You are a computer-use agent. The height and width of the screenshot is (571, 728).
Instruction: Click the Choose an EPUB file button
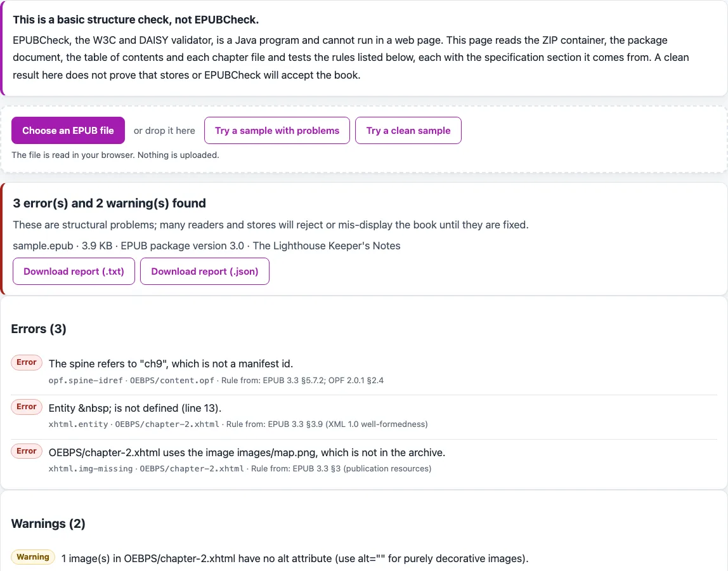(x=68, y=131)
